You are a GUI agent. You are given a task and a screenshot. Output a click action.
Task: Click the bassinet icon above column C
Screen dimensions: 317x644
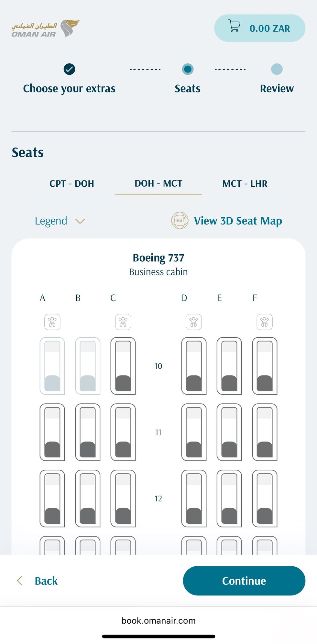pos(123,322)
